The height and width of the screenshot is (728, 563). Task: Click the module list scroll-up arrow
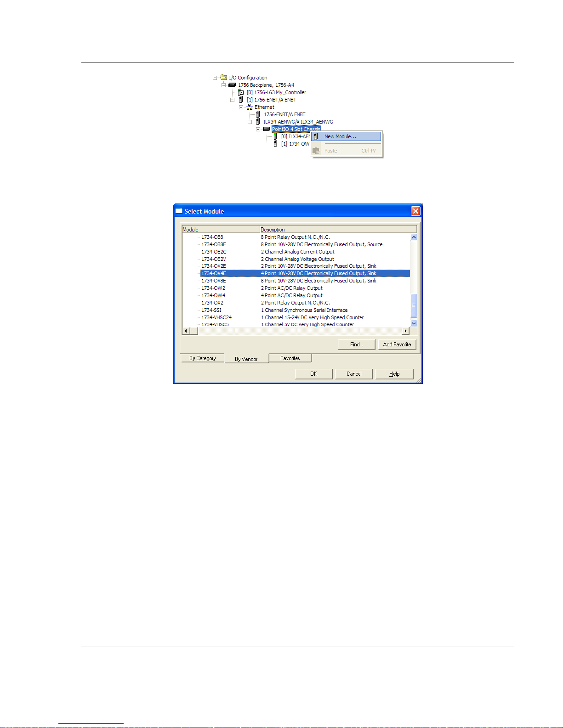point(414,237)
